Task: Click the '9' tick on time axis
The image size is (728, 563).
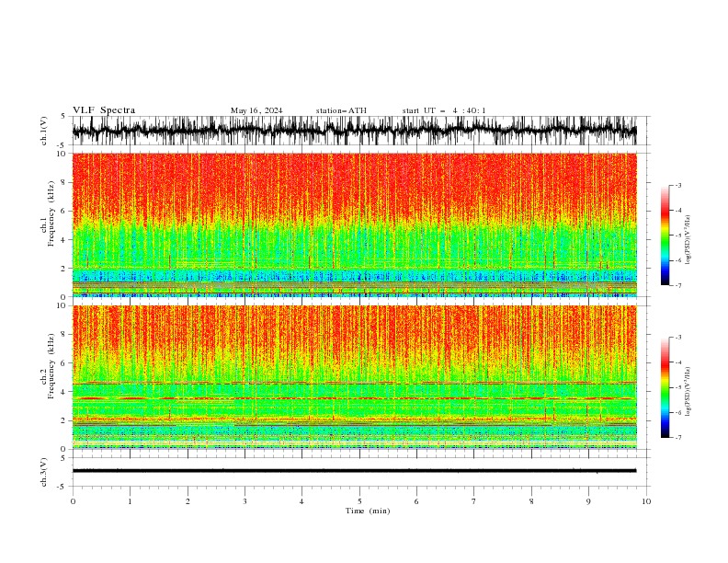Action: point(588,501)
